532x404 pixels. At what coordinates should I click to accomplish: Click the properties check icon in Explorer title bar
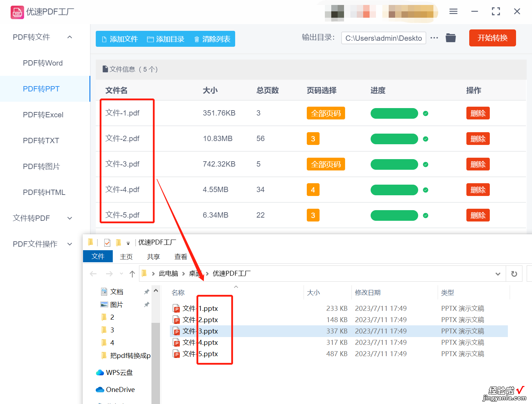click(x=107, y=243)
